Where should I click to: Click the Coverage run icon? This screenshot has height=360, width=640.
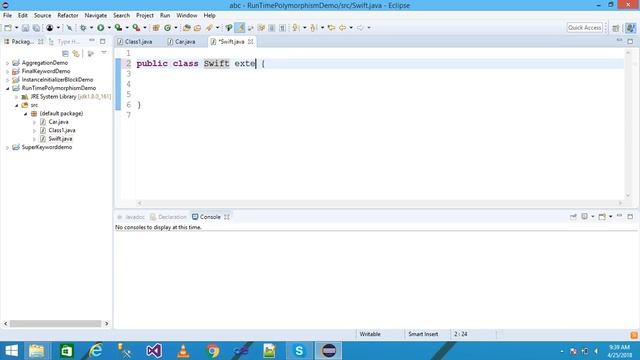pyautogui.click(x=118, y=28)
